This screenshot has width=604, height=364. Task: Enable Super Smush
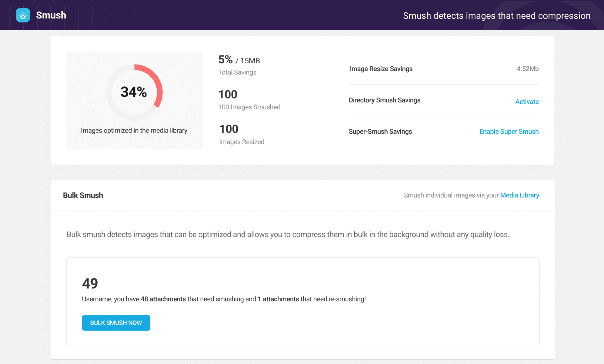pyautogui.click(x=509, y=131)
